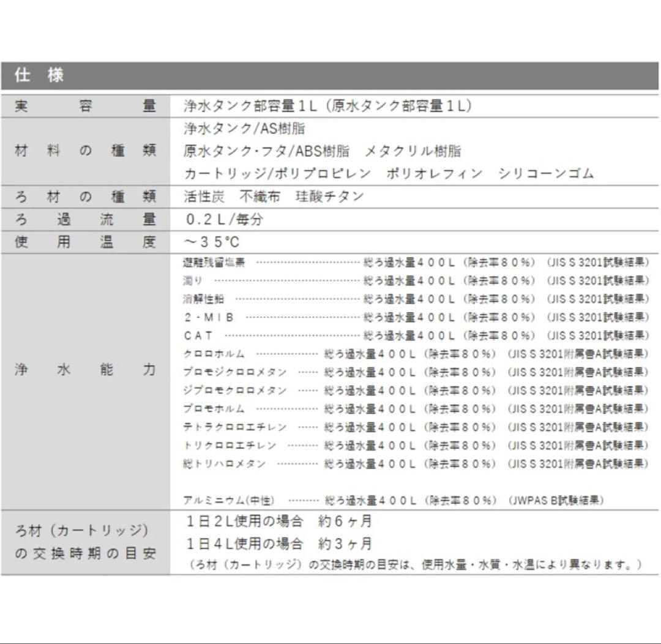Click the 仕様 header bar
The width and height of the screenshot is (661, 644).
pos(329,77)
